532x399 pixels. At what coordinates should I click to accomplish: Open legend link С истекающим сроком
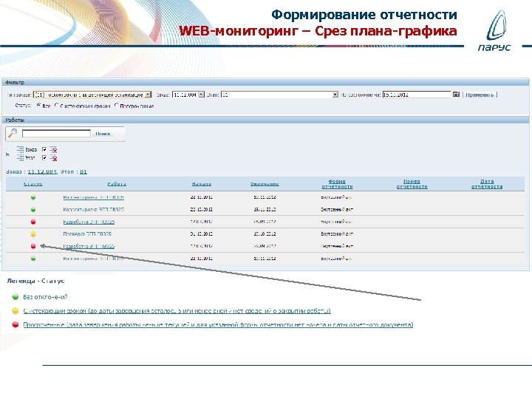[177, 311]
